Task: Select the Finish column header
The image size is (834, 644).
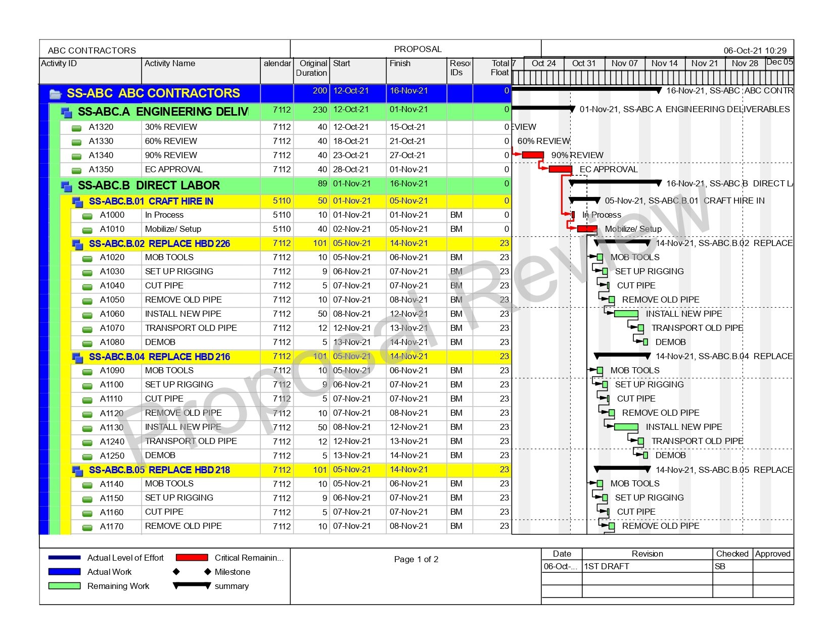Action: coord(416,71)
